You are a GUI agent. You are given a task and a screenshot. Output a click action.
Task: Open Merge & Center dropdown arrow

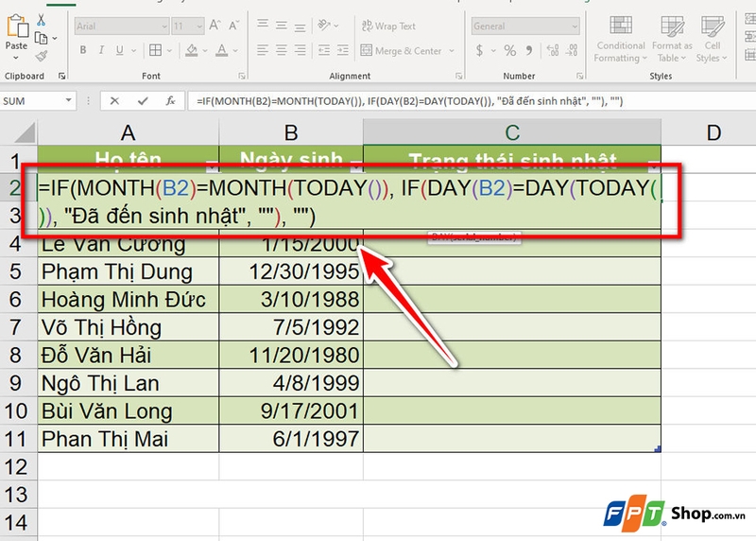pos(452,51)
